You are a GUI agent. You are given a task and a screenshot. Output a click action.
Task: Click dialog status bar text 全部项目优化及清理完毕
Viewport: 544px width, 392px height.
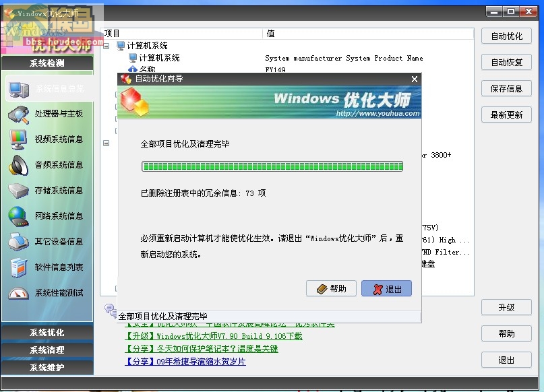(x=162, y=316)
